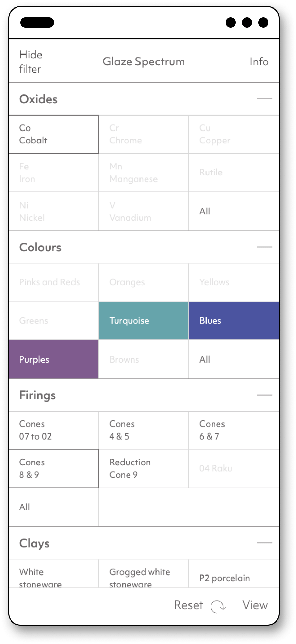Collapse the Oxides section
296x644 pixels.
pyautogui.click(x=264, y=99)
